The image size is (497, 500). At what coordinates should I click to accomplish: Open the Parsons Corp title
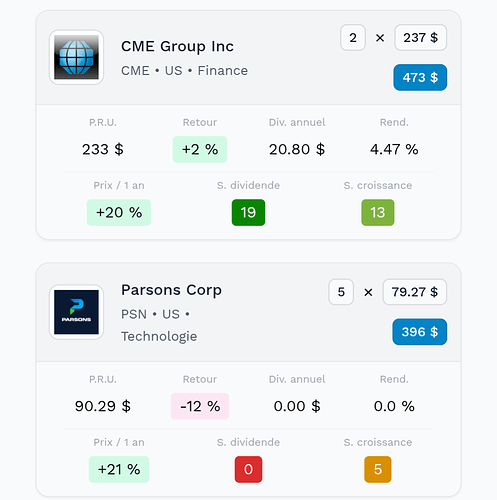tap(171, 290)
